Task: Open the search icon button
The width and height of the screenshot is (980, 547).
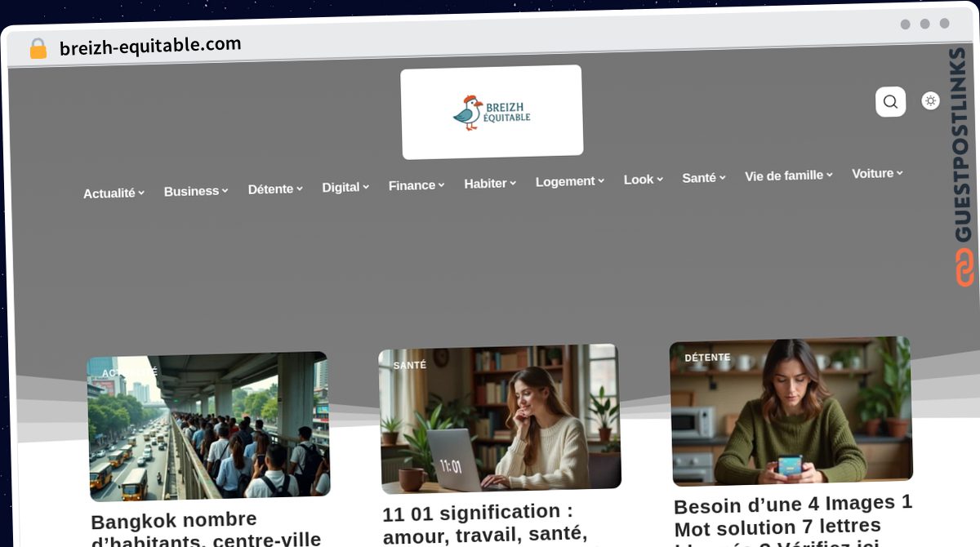Action: pos(890,102)
